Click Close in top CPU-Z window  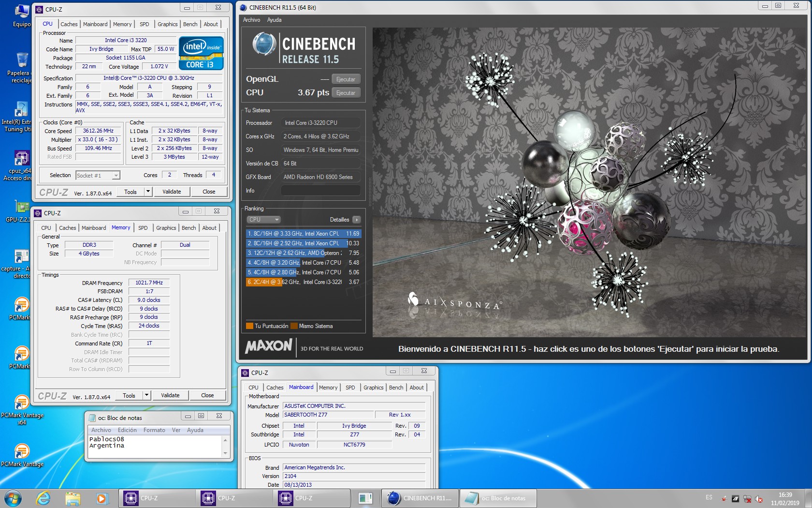[x=209, y=192]
